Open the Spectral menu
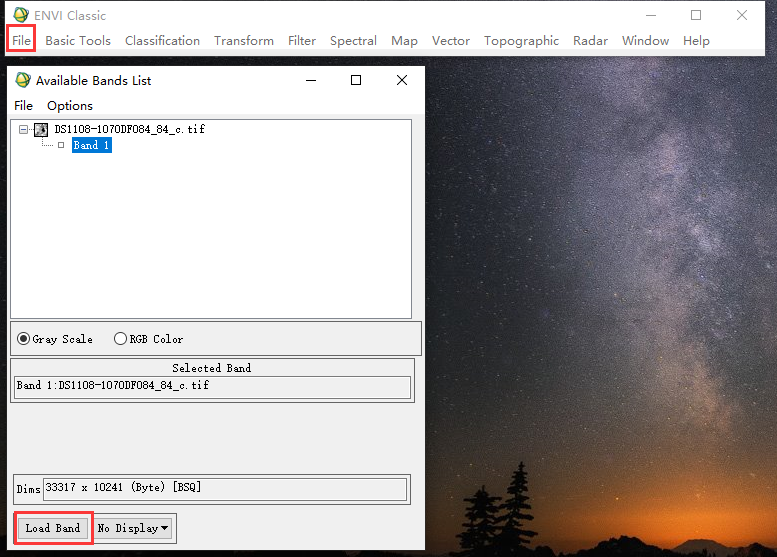 click(x=353, y=41)
